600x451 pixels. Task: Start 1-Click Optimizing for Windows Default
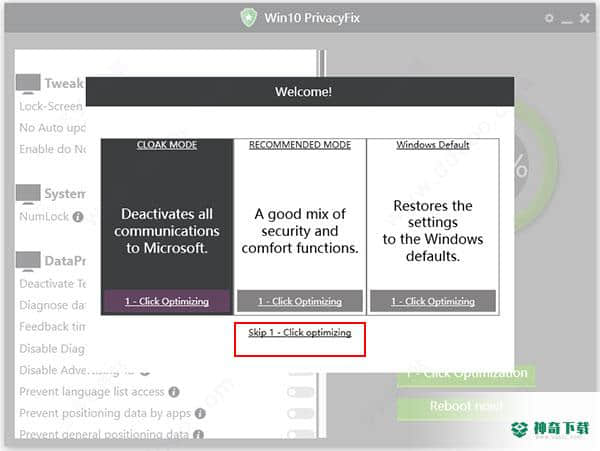pos(433,301)
